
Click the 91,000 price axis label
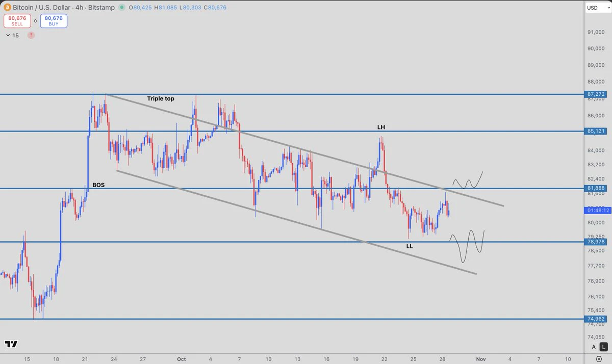pyautogui.click(x=596, y=32)
